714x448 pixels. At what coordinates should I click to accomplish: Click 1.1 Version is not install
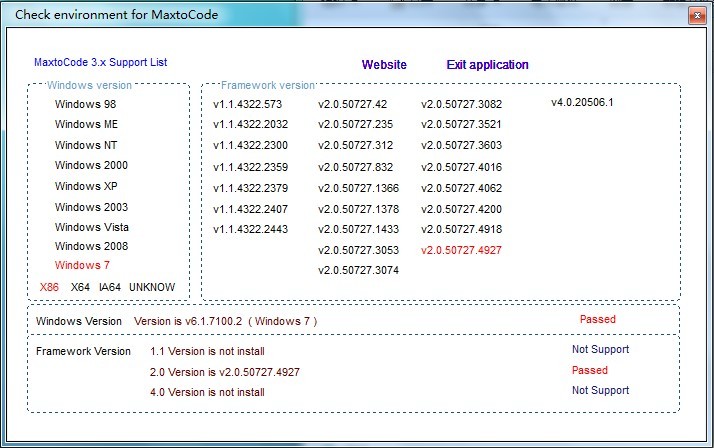[x=207, y=351]
